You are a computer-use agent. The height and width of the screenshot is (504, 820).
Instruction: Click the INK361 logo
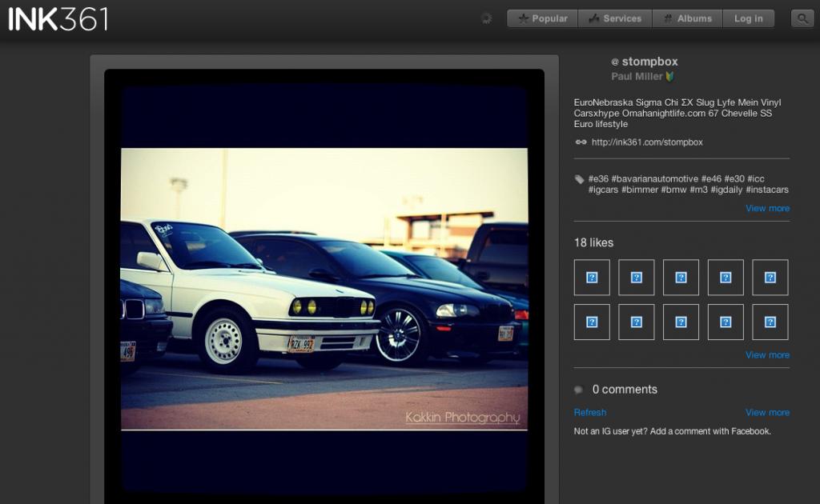point(58,18)
